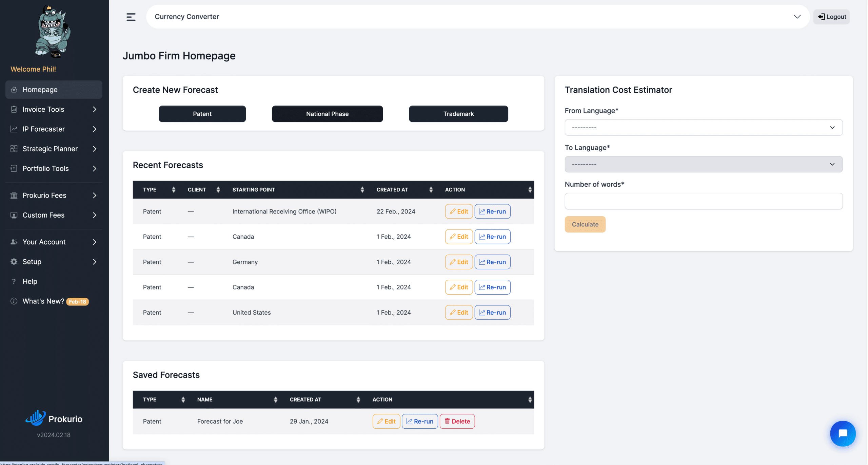This screenshot has width=868, height=465.
Task: Open What's New sidebar item
Action: (x=54, y=301)
